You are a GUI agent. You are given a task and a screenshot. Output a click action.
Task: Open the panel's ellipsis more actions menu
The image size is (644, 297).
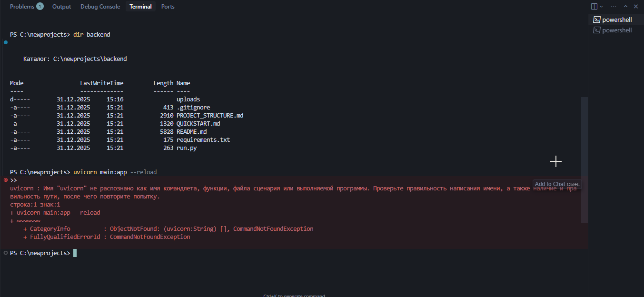click(613, 7)
